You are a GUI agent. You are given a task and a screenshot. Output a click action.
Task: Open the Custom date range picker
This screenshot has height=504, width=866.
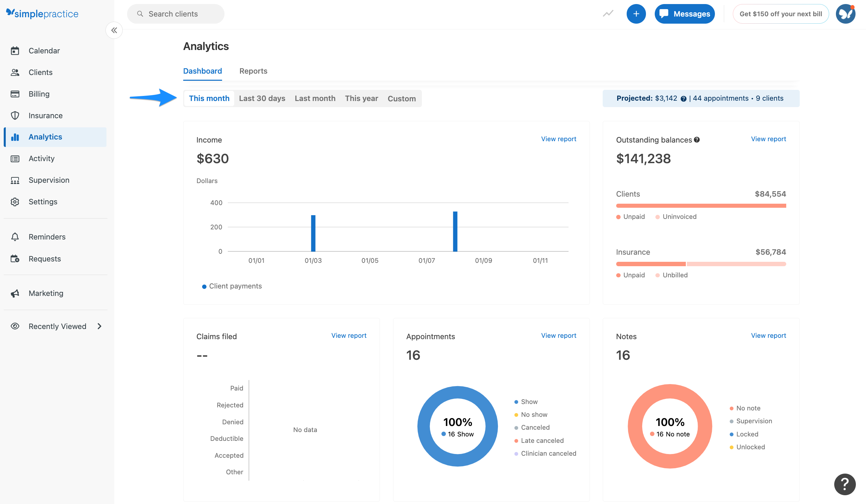(402, 98)
